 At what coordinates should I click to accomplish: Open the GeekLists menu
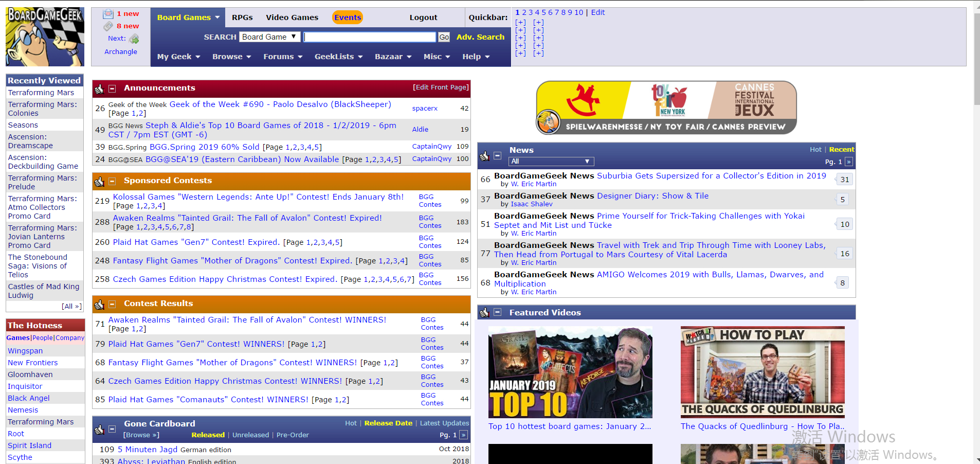coord(339,57)
